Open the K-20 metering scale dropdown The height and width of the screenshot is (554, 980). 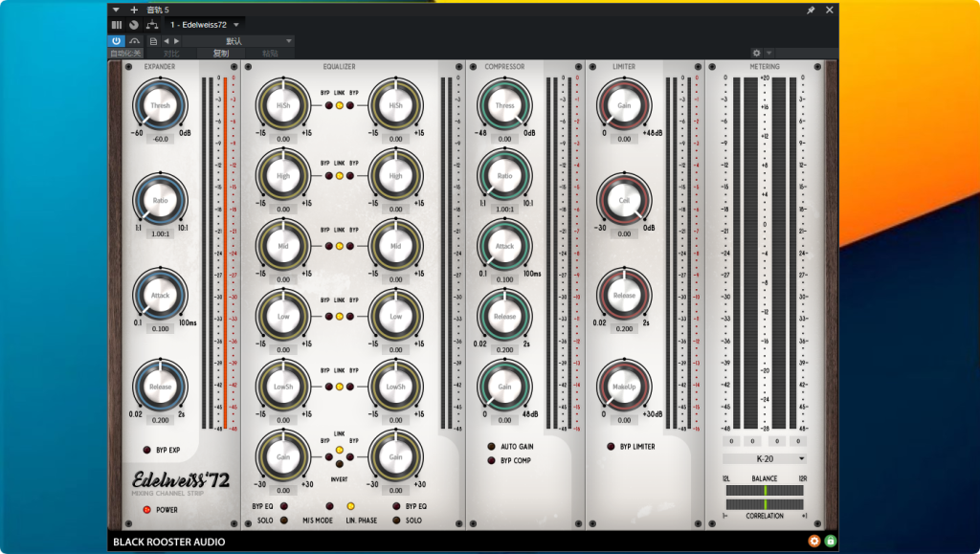pyautogui.click(x=765, y=458)
